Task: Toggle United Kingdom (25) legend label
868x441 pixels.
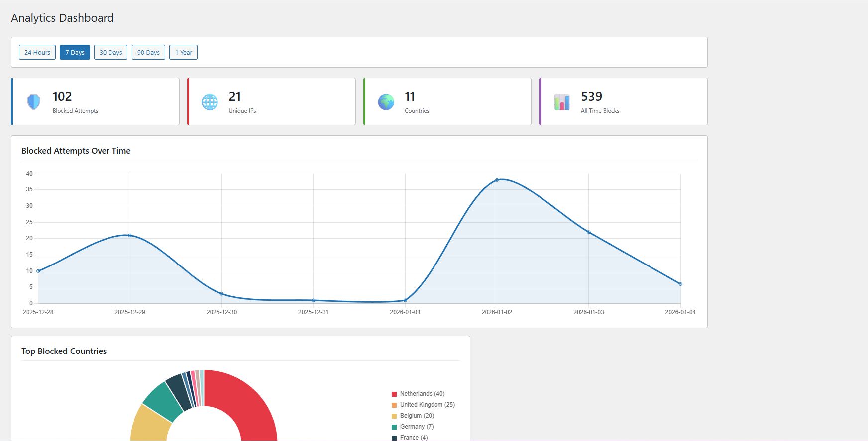Action: coord(428,405)
